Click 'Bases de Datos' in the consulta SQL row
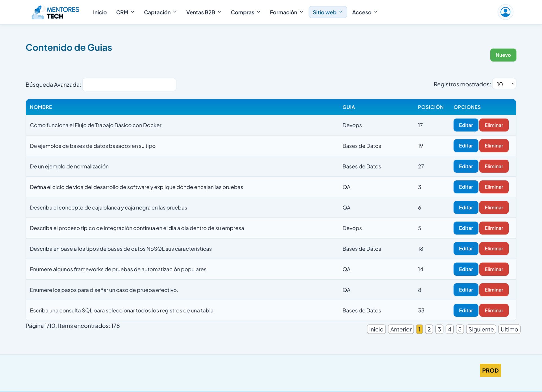 coord(362,311)
